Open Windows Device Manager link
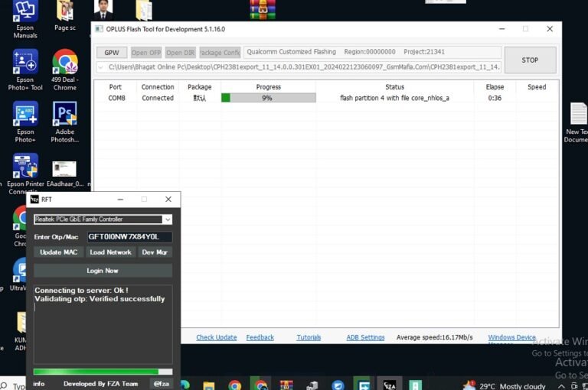 click(x=511, y=338)
